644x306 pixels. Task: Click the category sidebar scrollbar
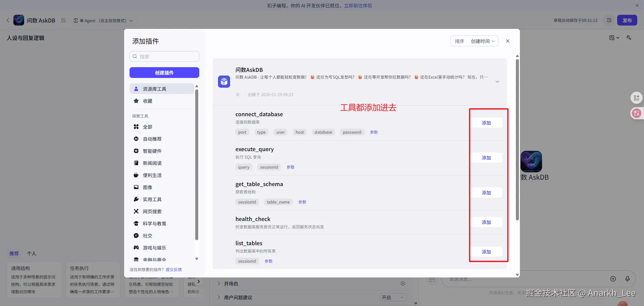click(197, 165)
